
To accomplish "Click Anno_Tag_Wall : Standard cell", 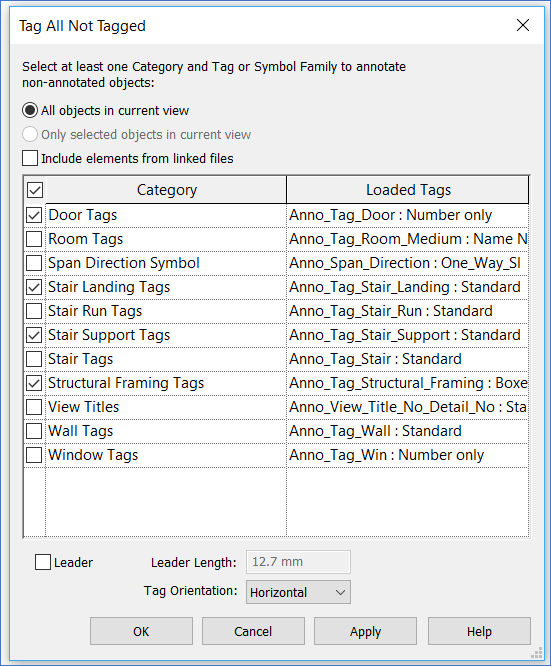I will point(407,431).
